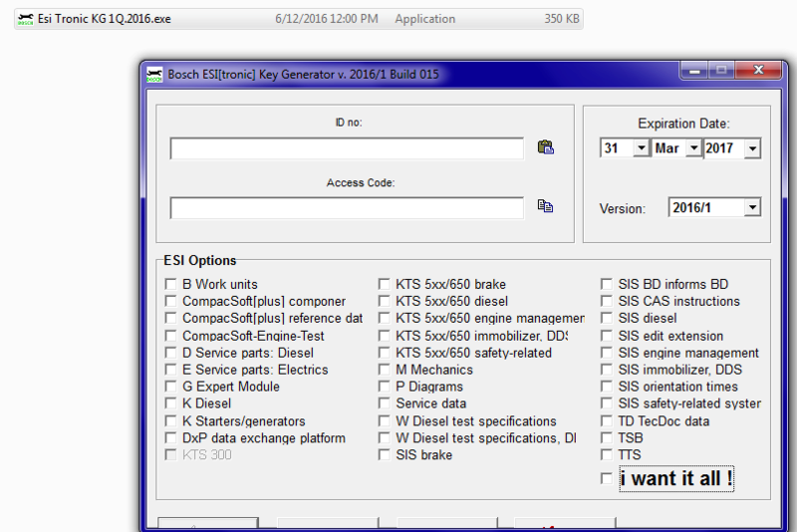Select the Esi Tronic KG 1Q.2016.exe file
The height and width of the screenshot is (532, 797).
[x=298, y=19]
